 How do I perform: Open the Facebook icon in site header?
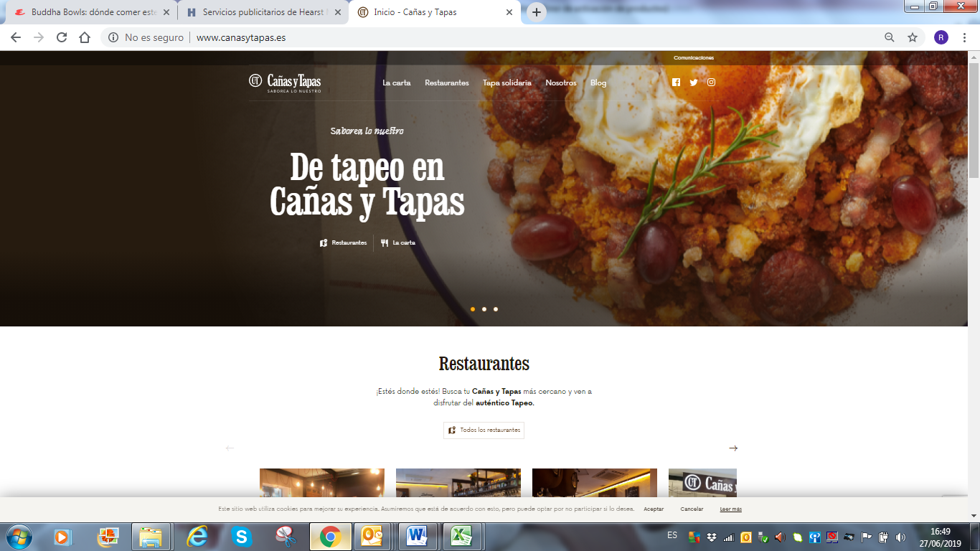676,83
